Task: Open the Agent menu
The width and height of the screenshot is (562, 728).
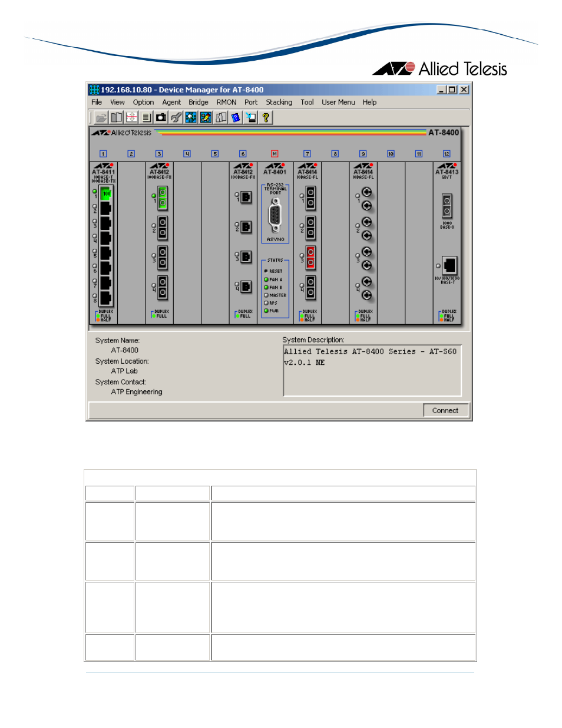Action: 171,102
